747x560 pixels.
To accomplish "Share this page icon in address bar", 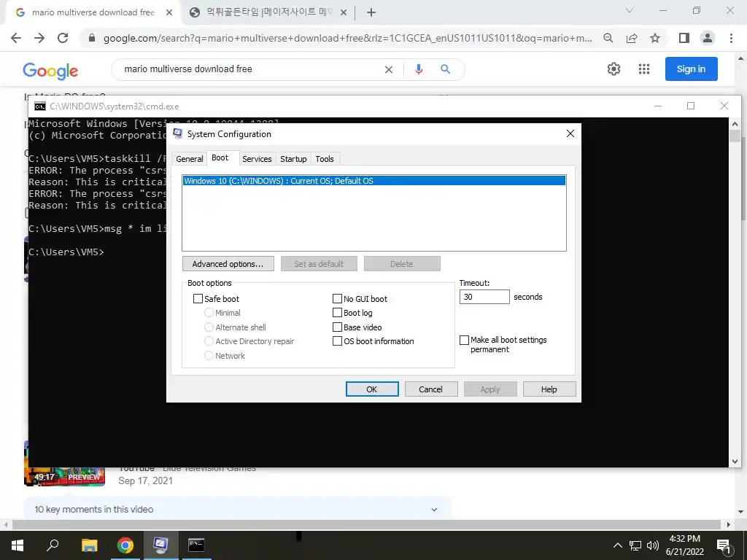I will point(632,38).
